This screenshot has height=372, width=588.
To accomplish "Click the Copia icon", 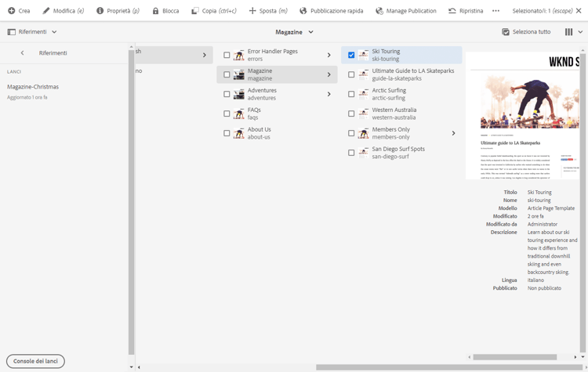I will pos(195,11).
